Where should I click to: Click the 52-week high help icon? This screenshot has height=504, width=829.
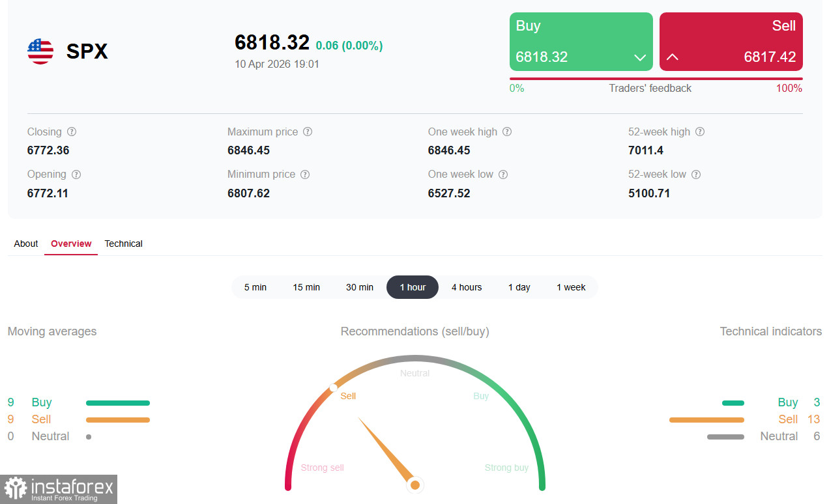699,132
